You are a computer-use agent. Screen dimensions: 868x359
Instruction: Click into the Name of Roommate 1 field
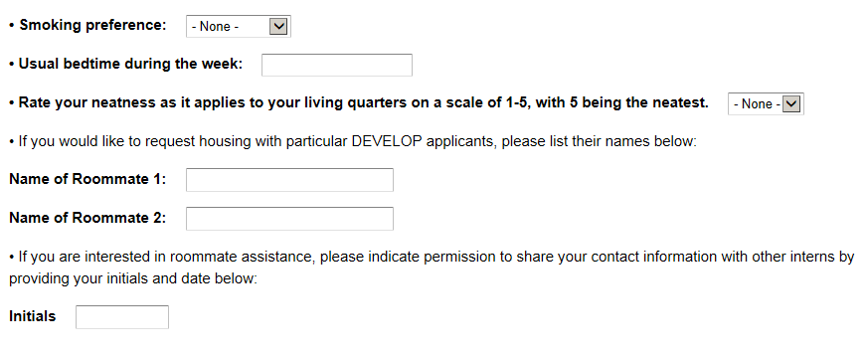289,180
